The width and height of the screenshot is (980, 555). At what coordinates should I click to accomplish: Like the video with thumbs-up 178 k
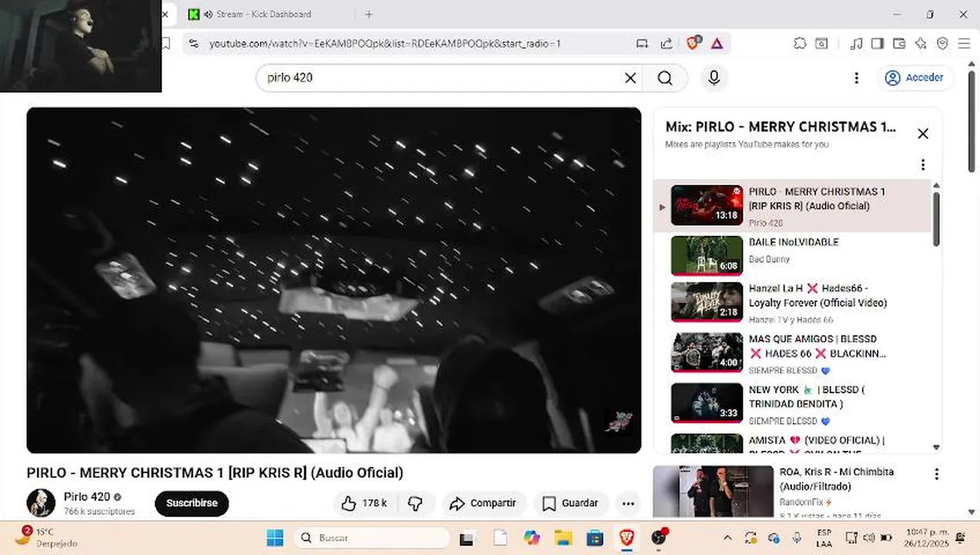pyautogui.click(x=364, y=503)
